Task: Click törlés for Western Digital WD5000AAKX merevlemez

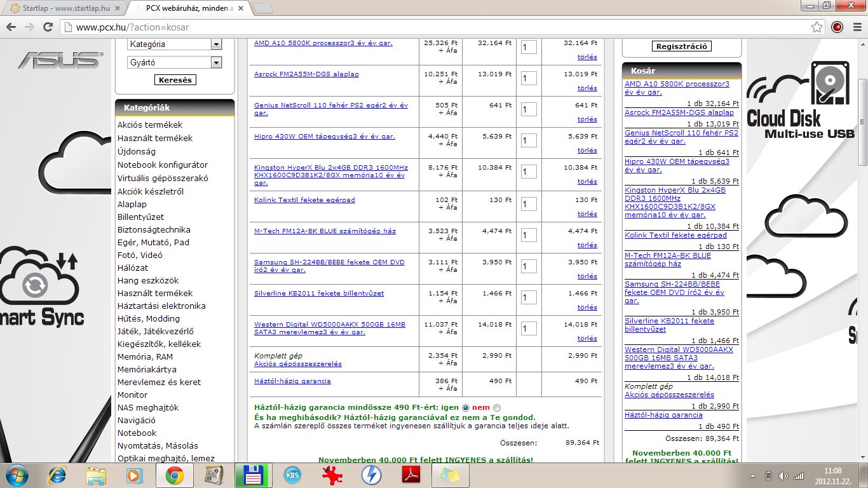Action: [x=587, y=339]
